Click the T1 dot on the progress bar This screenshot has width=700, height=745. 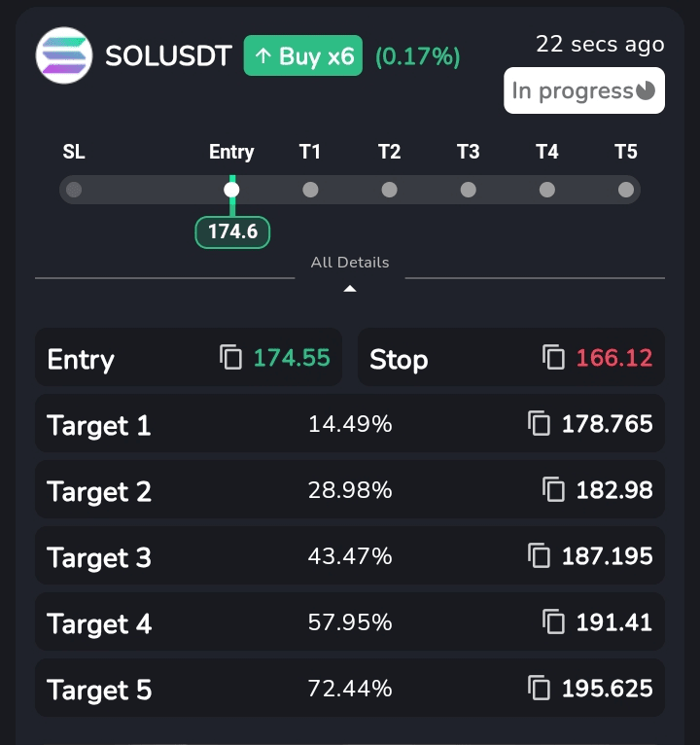310,190
